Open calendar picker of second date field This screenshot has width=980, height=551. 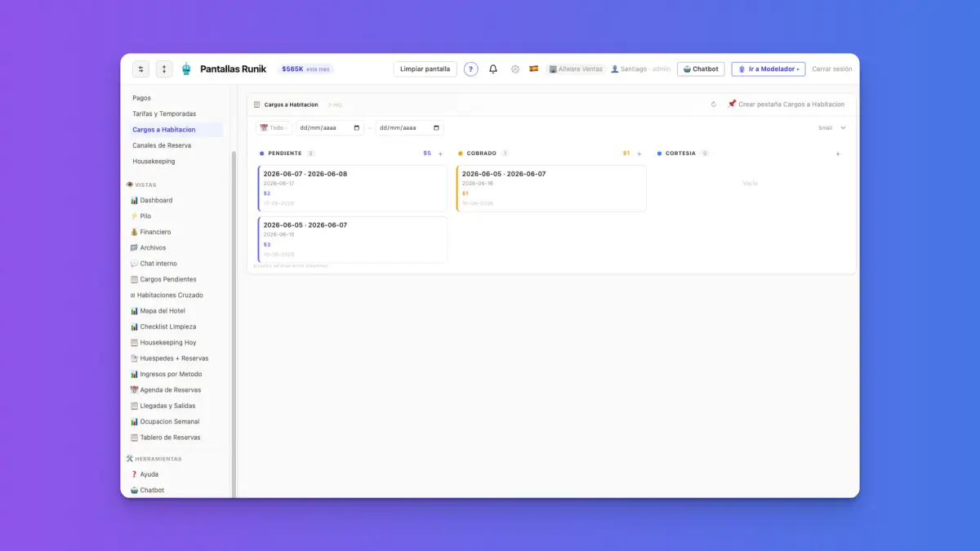(x=436, y=128)
